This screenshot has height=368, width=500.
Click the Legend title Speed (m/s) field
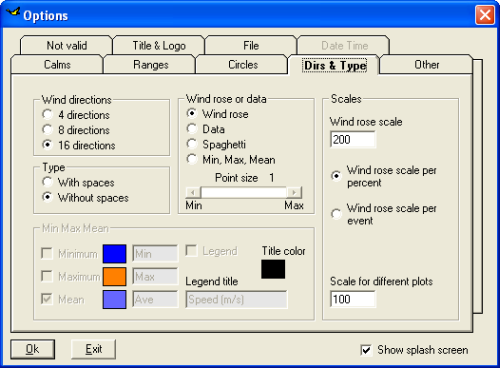pos(236,299)
